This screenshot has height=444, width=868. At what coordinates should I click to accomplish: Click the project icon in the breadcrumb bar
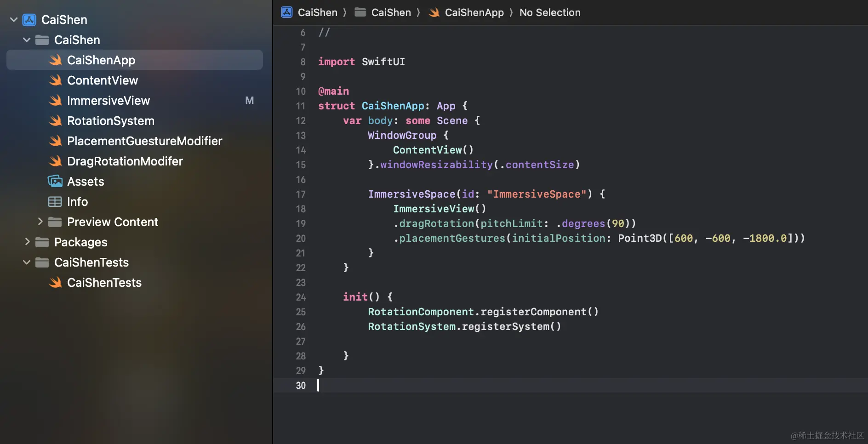[x=287, y=12]
